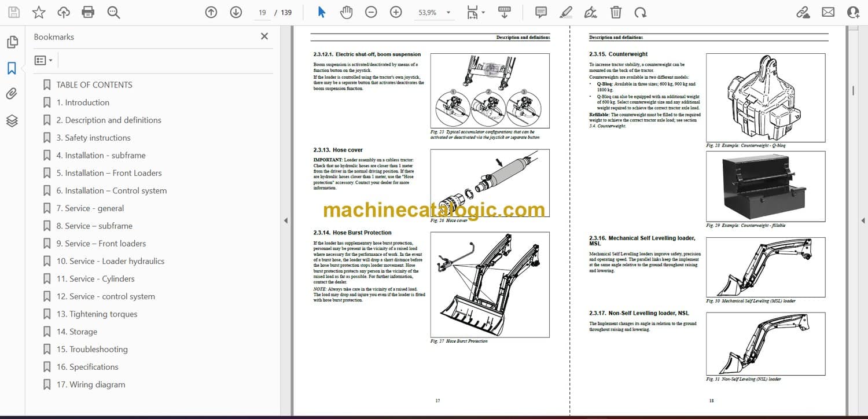
Task: Go to the next page
Action: click(236, 12)
